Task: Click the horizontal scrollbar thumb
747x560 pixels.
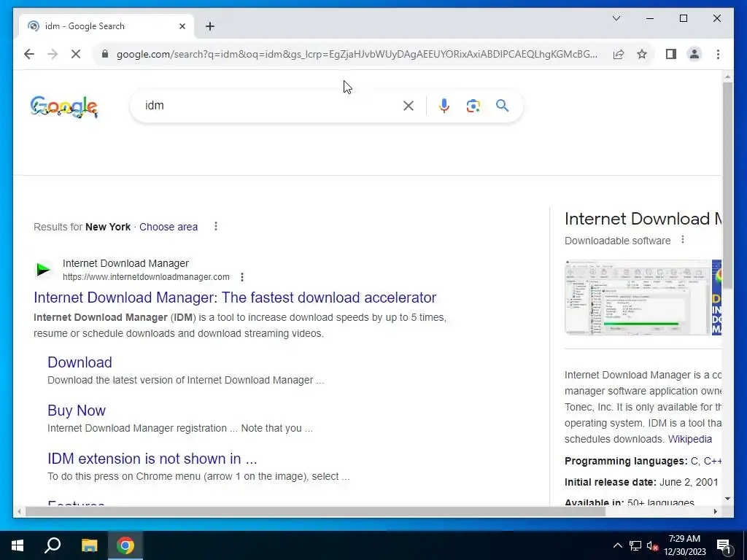Action: (x=315, y=511)
